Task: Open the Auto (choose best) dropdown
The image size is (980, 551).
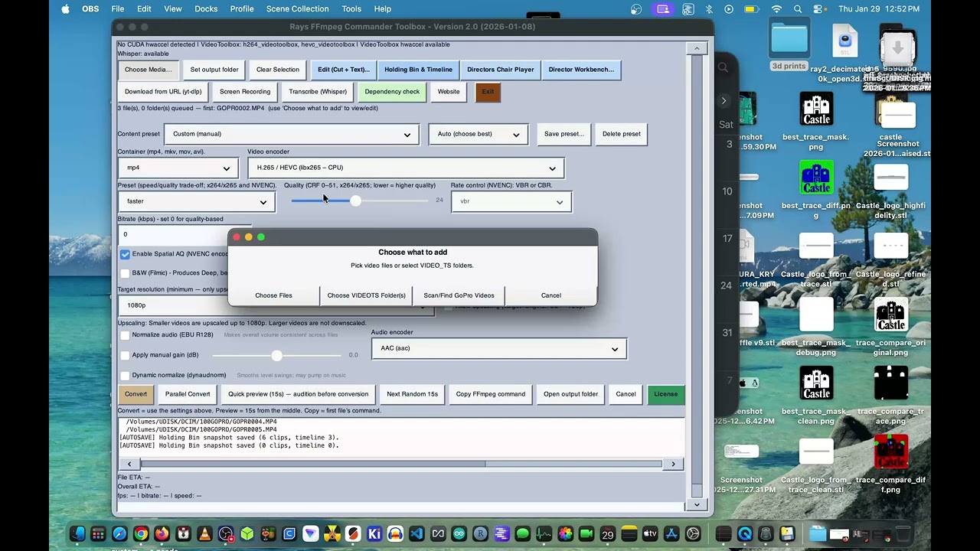Action: 478,134
